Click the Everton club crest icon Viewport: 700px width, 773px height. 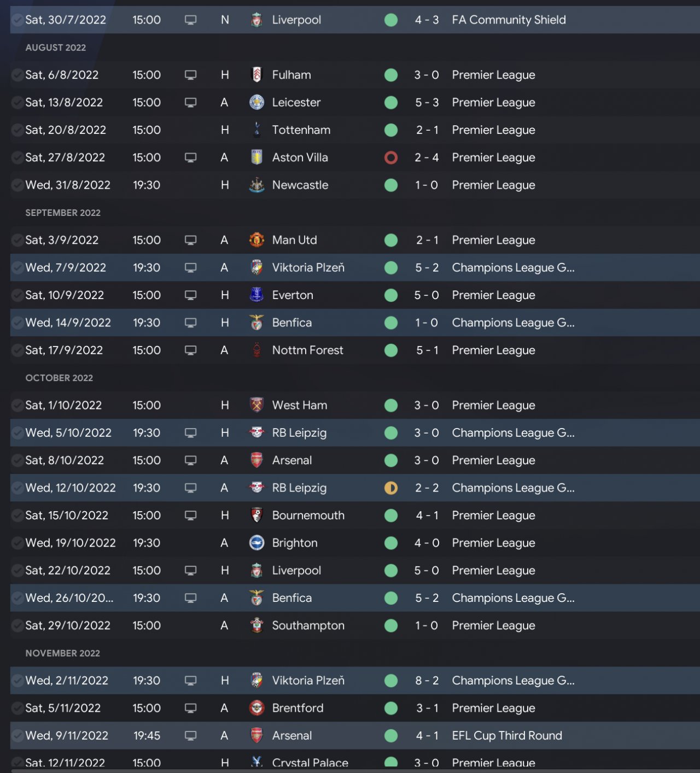click(256, 295)
